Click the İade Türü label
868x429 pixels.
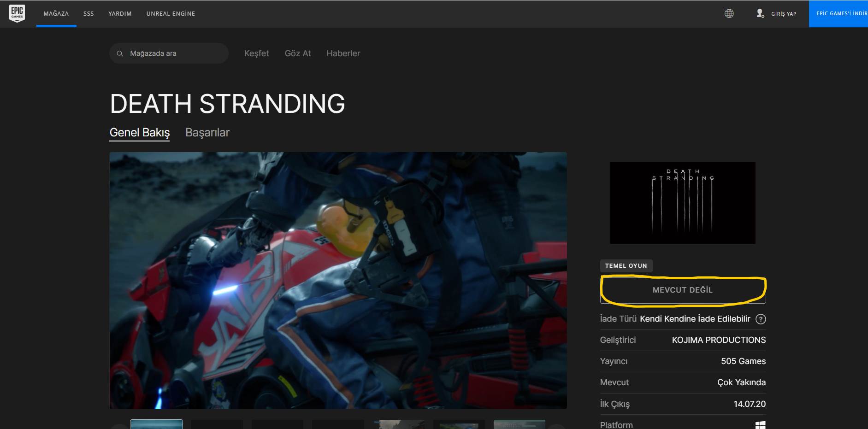[618, 319]
